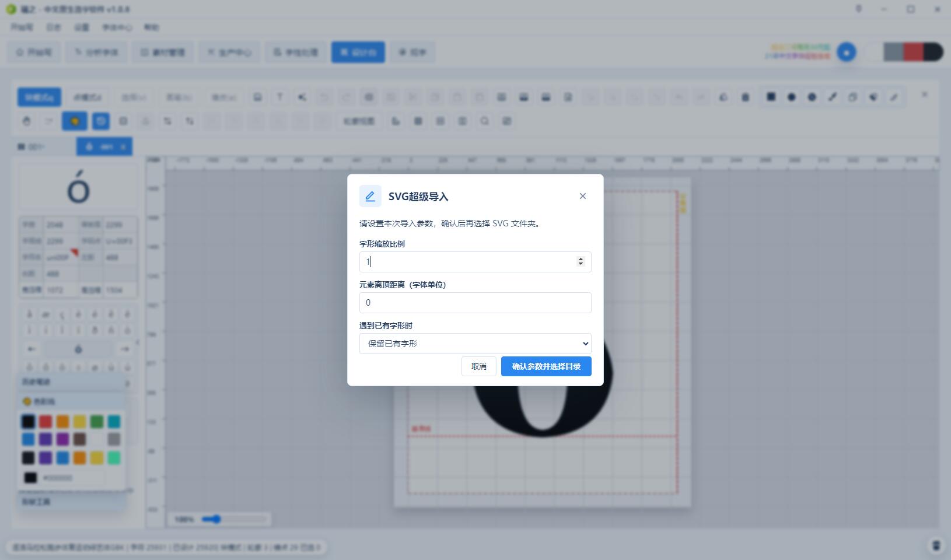
Task: Click the trash delete icon in toolbar
Action: (745, 97)
